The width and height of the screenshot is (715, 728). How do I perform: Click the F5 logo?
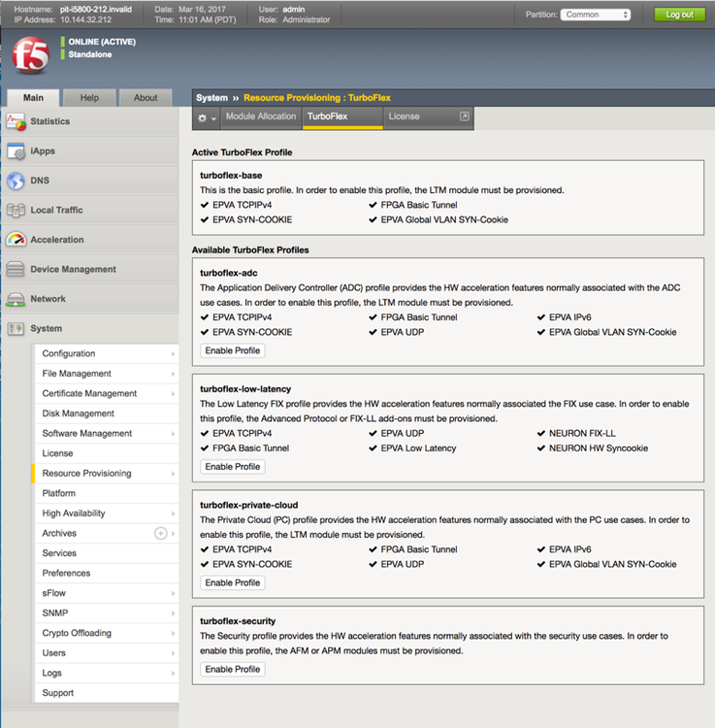30,55
